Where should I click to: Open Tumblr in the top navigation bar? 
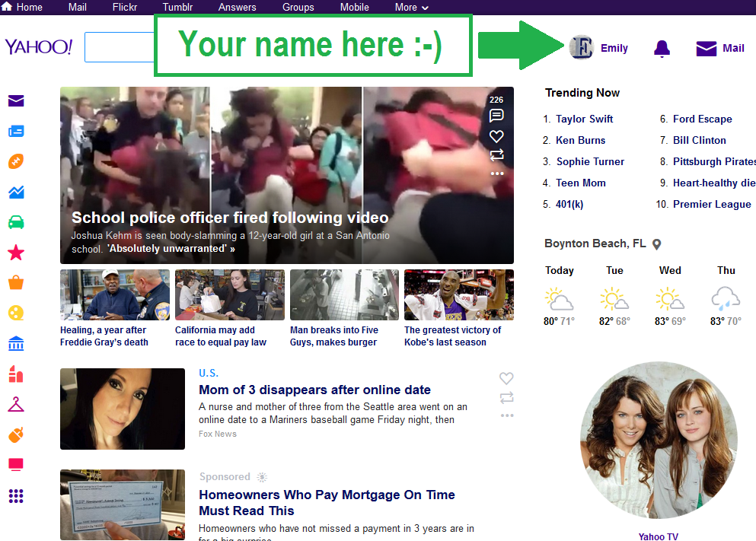[x=177, y=7]
